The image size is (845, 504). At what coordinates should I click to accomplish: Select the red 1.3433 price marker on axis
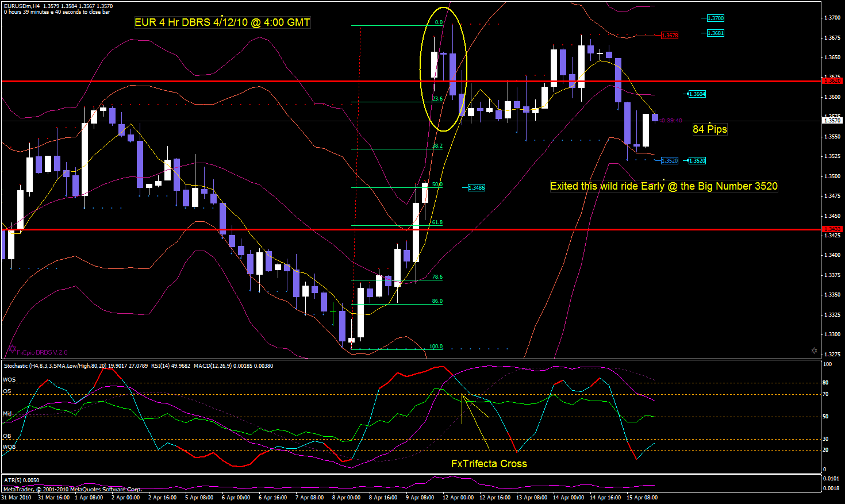pos(832,229)
